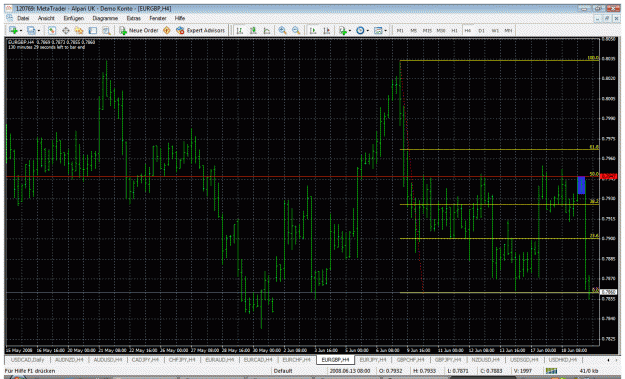Viewport: 625px width, 379px height.
Task: Zoom out chart with magnifier minus
Action: pyautogui.click(x=296, y=30)
